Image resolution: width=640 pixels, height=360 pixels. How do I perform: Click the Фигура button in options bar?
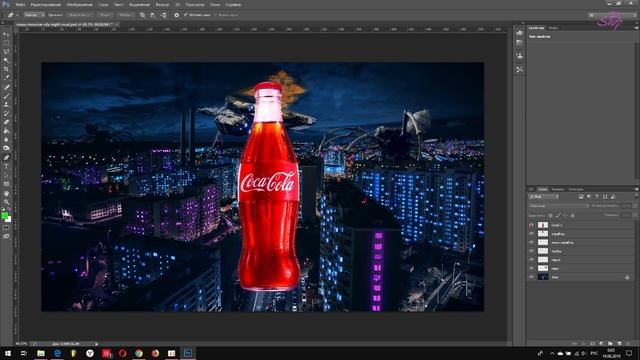(x=125, y=15)
